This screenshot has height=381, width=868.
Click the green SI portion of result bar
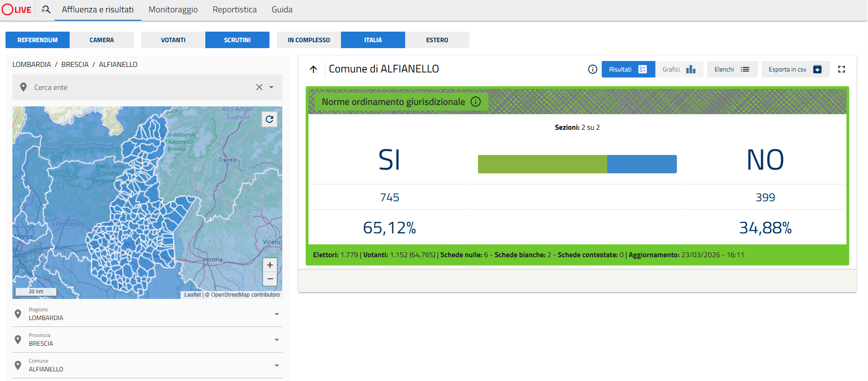pyautogui.click(x=542, y=164)
